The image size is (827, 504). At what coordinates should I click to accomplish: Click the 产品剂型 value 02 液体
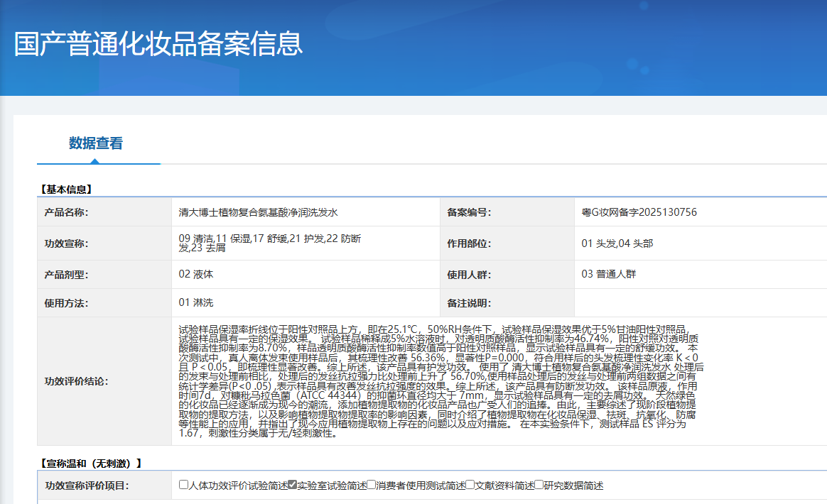pos(196,274)
